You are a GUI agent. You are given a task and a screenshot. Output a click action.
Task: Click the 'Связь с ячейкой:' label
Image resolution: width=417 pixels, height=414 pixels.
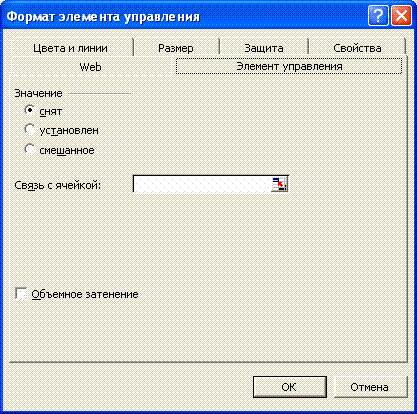point(58,185)
